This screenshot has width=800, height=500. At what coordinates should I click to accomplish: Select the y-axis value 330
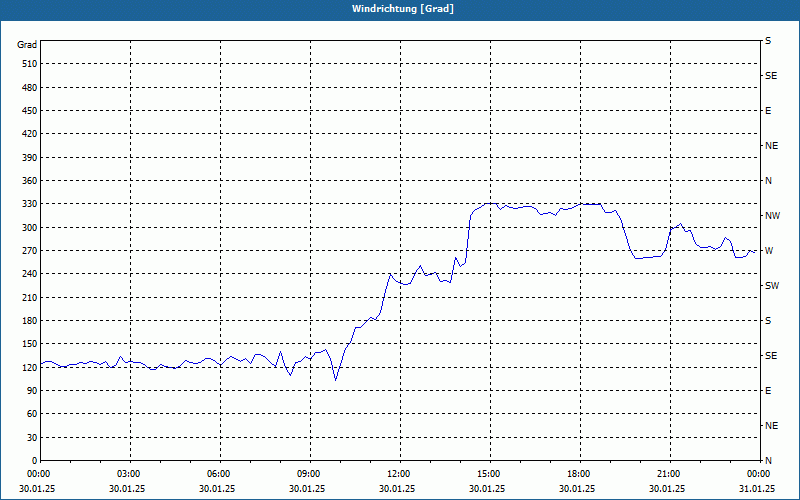[30, 204]
